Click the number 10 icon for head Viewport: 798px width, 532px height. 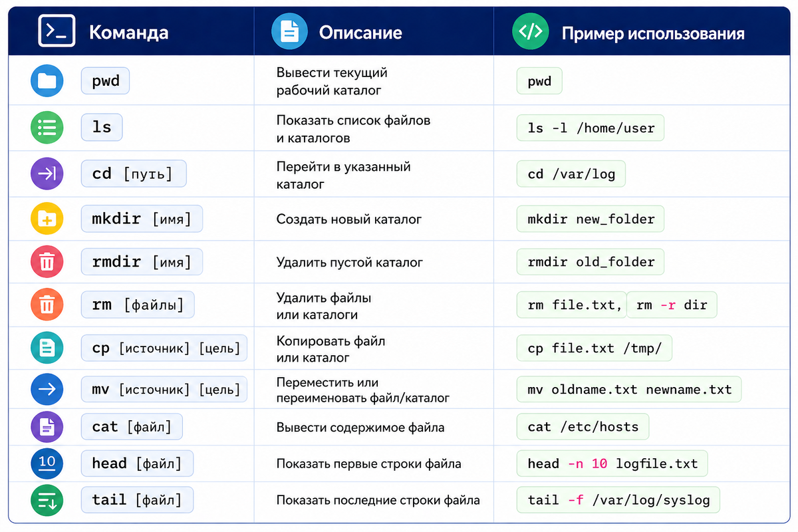pyautogui.click(x=47, y=463)
